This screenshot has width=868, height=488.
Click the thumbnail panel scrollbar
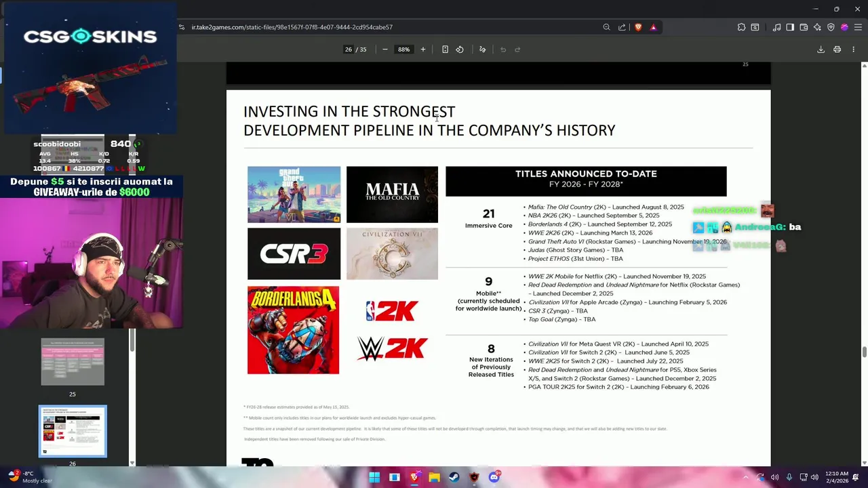(132, 340)
